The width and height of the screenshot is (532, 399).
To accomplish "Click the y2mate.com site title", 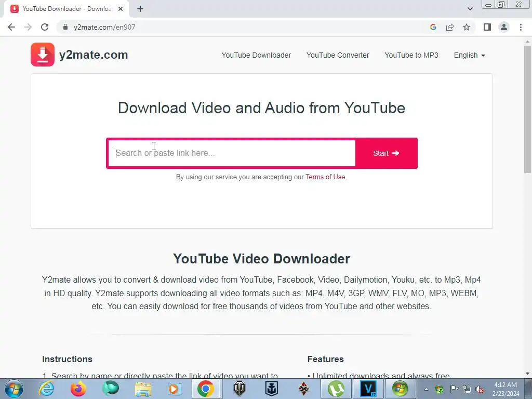I will (x=94, y=55).
